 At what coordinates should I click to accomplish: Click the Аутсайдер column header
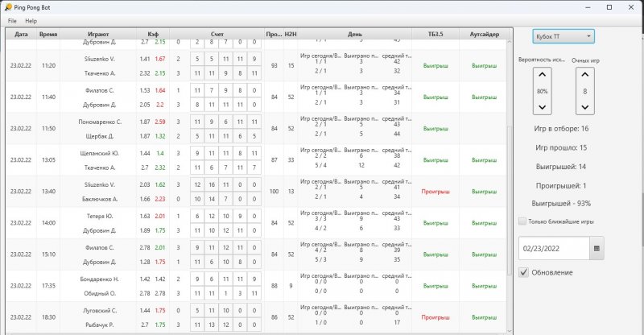[x=484, y=35]
